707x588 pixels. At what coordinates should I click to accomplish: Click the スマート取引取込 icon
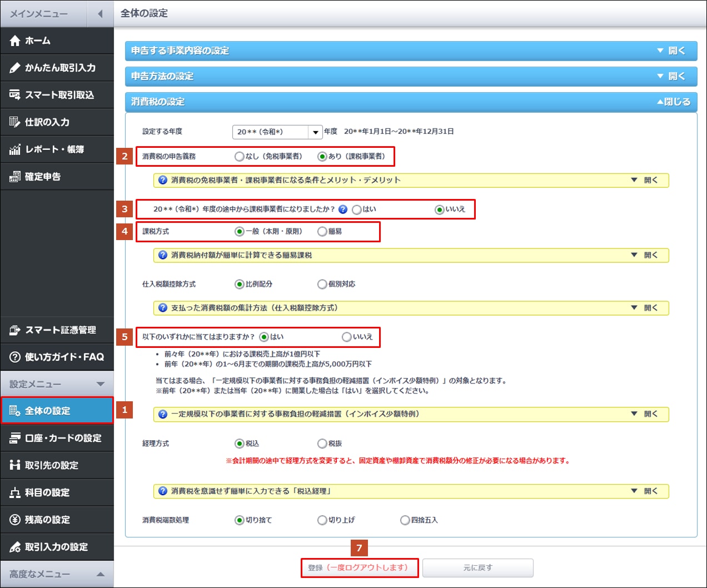(15, 95)
